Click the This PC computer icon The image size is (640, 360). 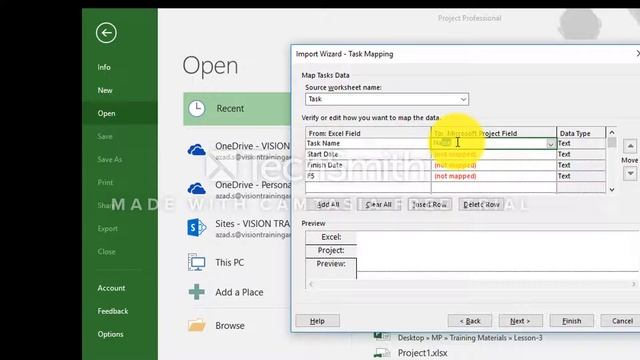pyautogui.click(x=197, y=262)
